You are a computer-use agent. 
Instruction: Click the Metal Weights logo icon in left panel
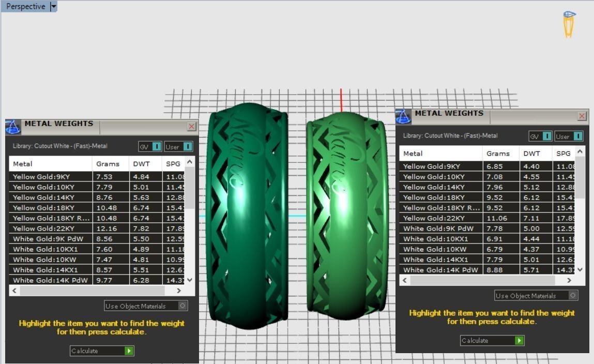(12, 127)
